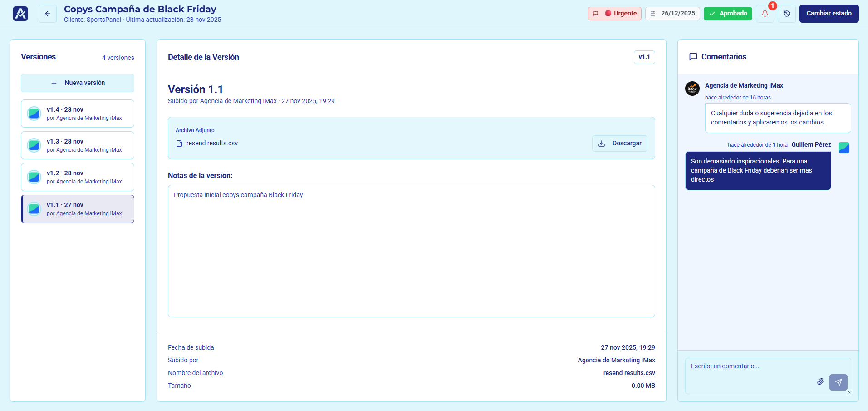868x411 pixels.
Task: Open the due date picker showing 26/12/2025
Action: coord(672,14)
